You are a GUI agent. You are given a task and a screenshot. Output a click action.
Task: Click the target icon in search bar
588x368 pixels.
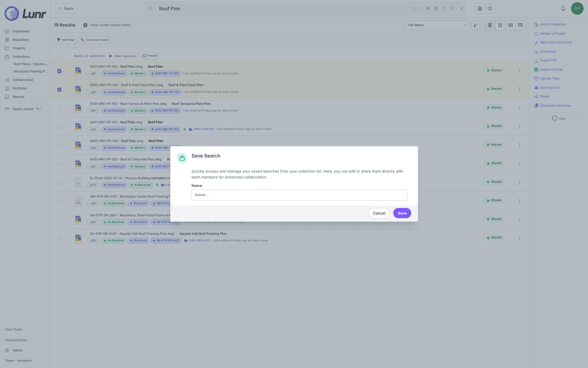pos(436,8)
